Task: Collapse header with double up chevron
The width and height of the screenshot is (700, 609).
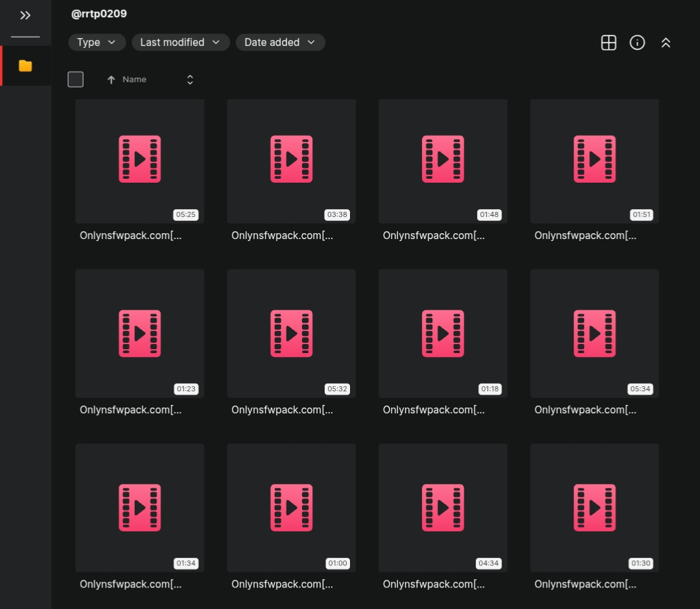Action: click(x=666, y=43)
